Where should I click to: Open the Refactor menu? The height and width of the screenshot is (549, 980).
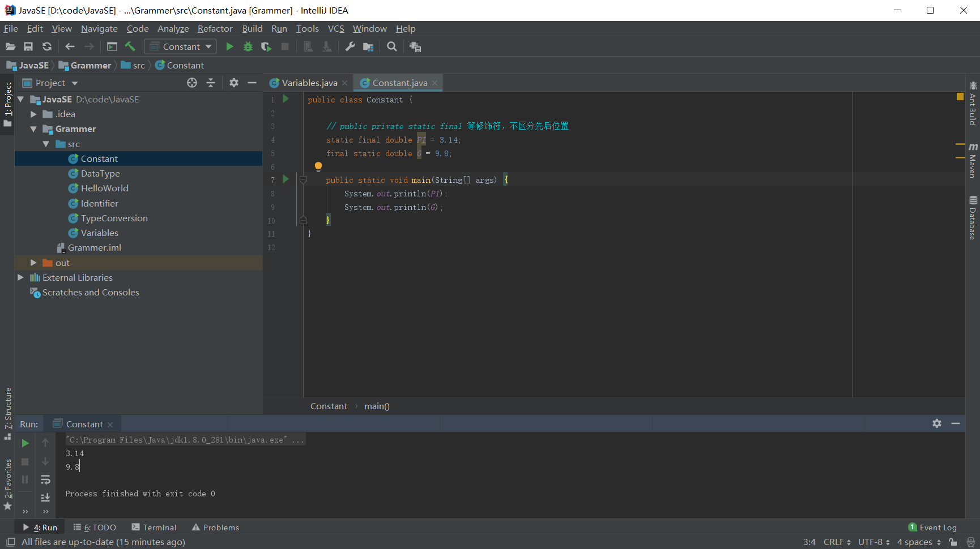coord(215,29)
